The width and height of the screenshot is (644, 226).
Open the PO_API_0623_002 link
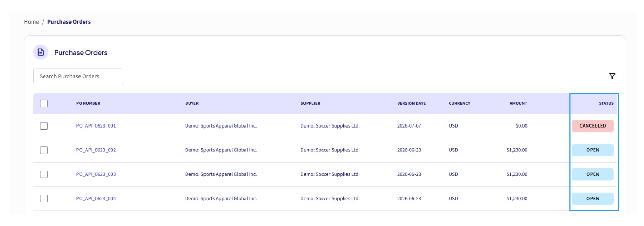[x=96, y=150]
